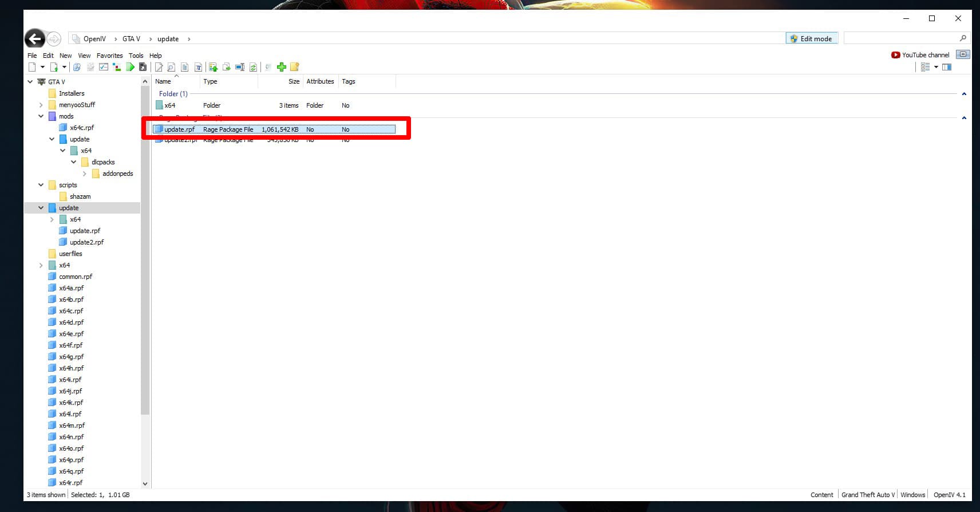The image size is (980, 512).
Task: Click the search magnifier icon
Action: 963,38
